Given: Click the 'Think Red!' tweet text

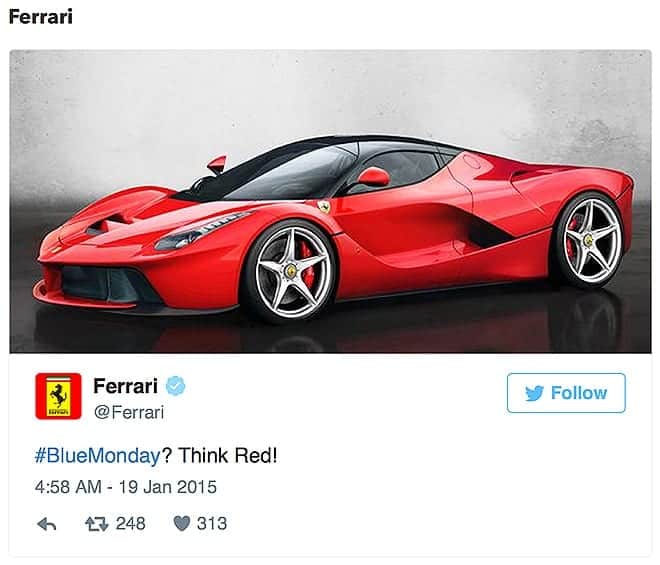Looking at the screenshot, I should [x=228, y=456].
